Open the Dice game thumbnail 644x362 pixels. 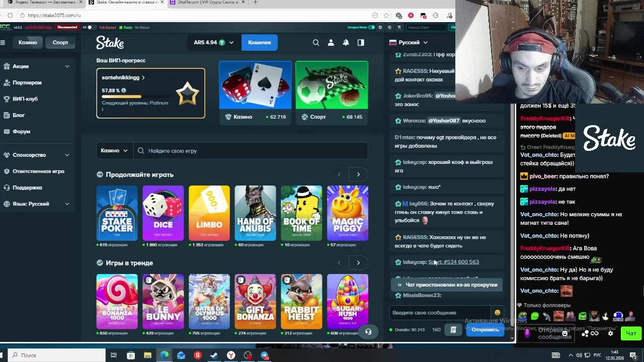click(x=163, y=213)
